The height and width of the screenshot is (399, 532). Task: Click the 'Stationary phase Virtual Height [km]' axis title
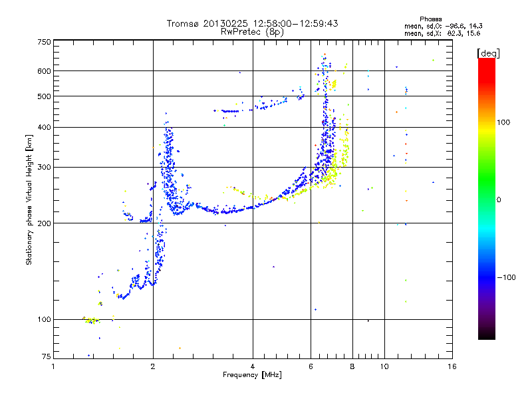[29, 199]
